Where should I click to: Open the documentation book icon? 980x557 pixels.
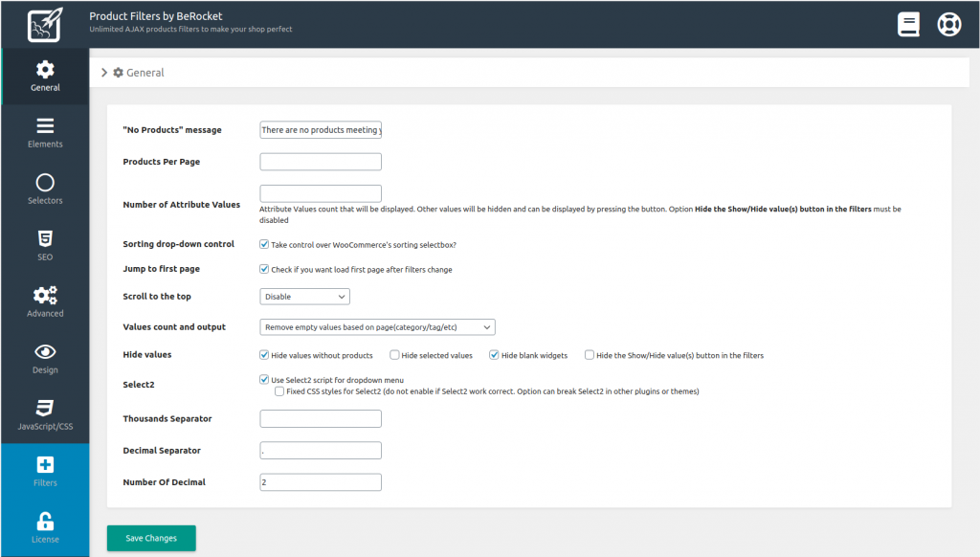click(908, 24)
